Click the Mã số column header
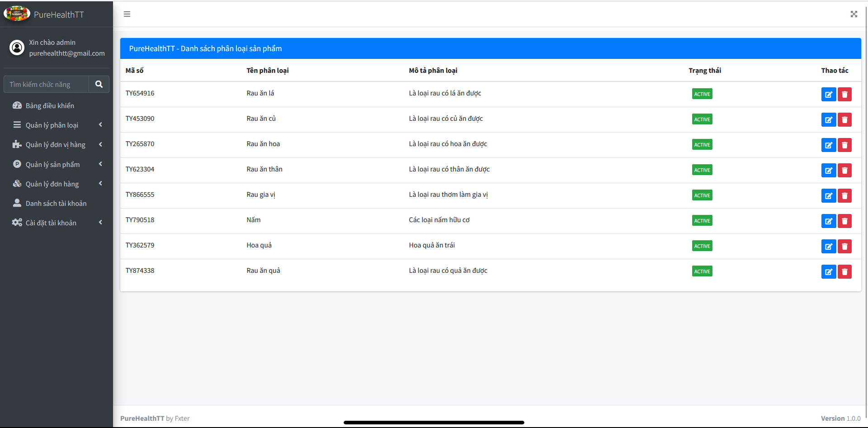 (135, 71)
